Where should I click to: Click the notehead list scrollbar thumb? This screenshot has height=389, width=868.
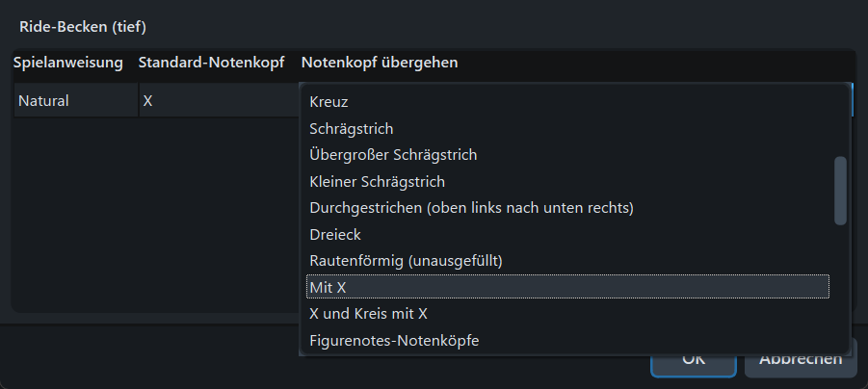840,191
